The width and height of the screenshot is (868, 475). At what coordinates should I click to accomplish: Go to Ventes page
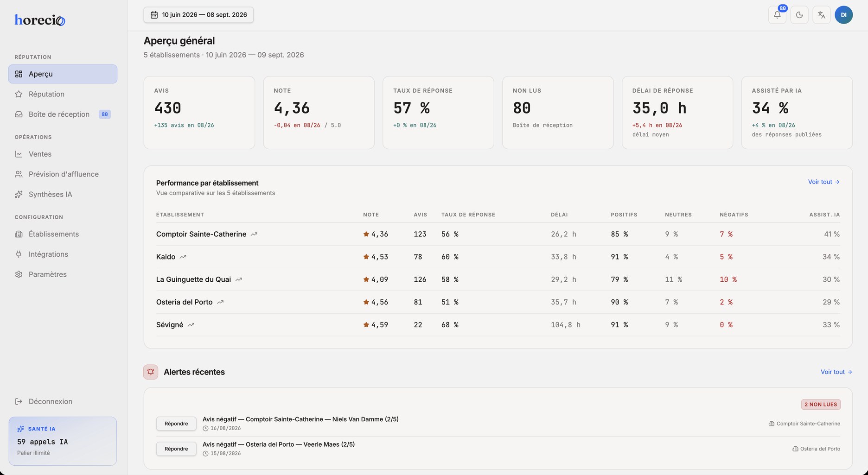coord(63,154)
